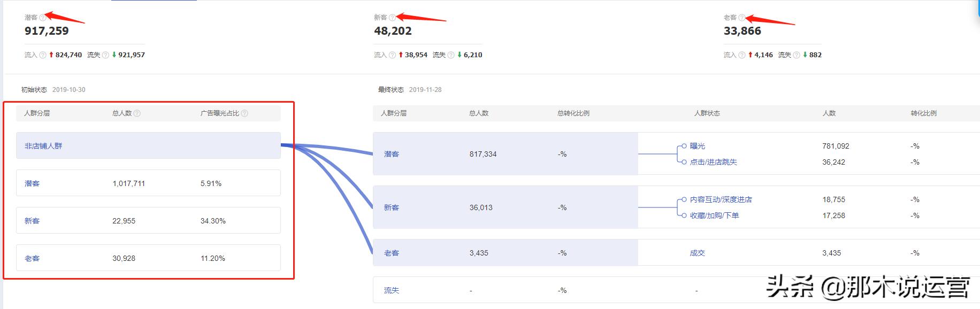Click 781,092 count for 曝光
980x309 pixels.
(x=836, y=146)
